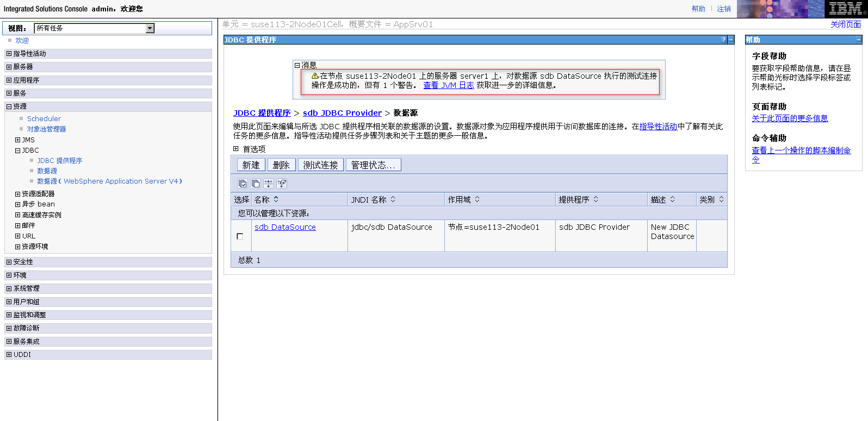This screenshot has height=421, width=868.
Task: Open the 视图 所有任务 dropdown
Action: [150, 28]
